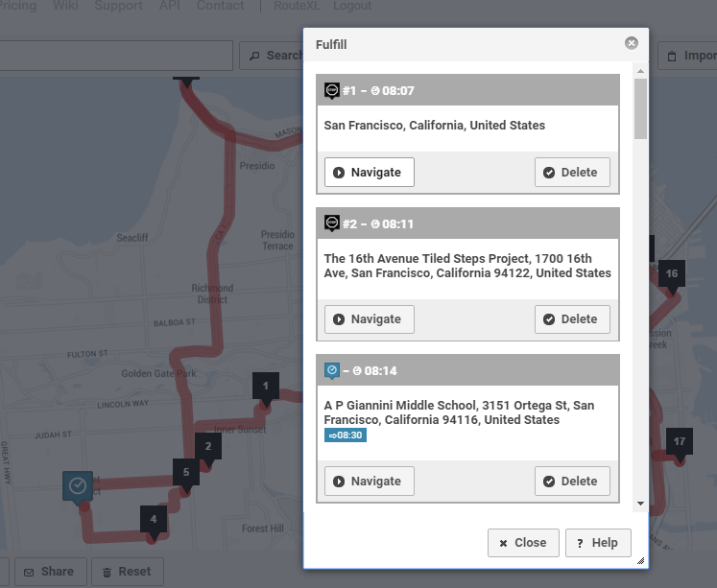Open the Support menu link
Image resolution: width=717 pixels, height=588 pixels.
pyautogui.click(x=118, y=6)
